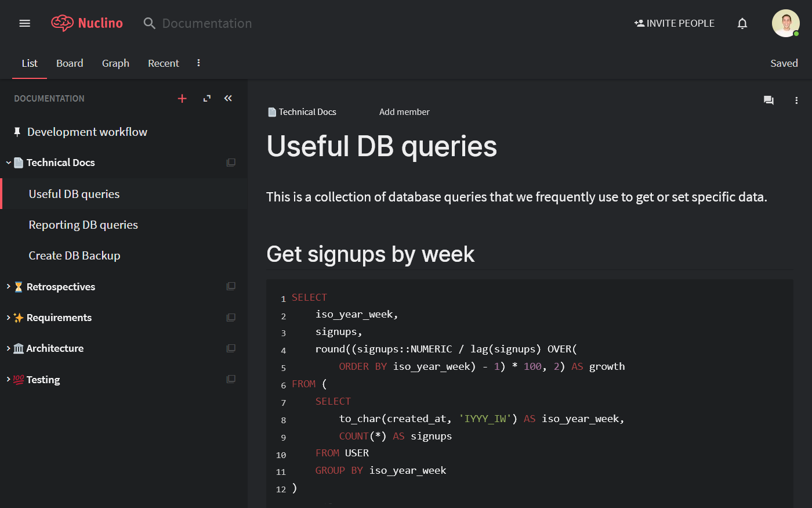This screenshot has width=812, height=508.
Task: Open the hamburger navigation menu
Action: [x=24, y=23]
